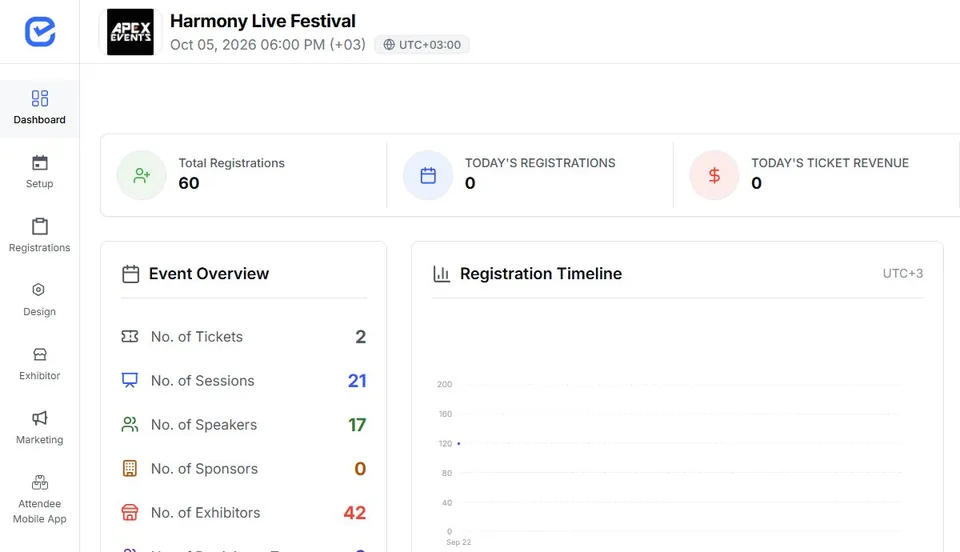960x552 pixels.
Task: Click the building icon beside No. of Sponsors
Action: 130,468
